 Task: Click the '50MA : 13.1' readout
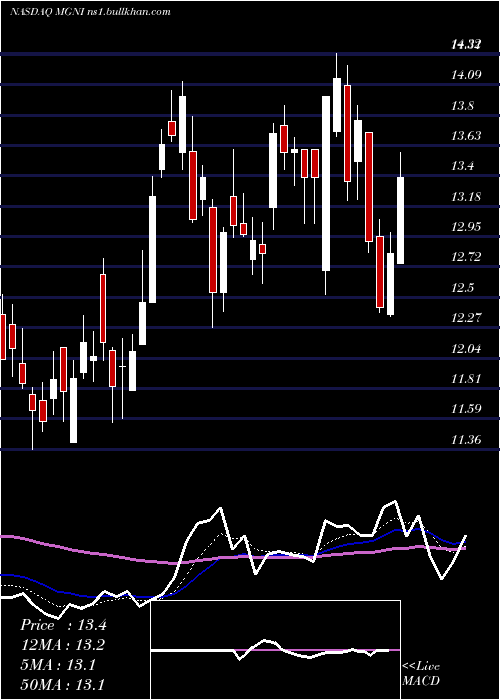(x=63, y=684)
